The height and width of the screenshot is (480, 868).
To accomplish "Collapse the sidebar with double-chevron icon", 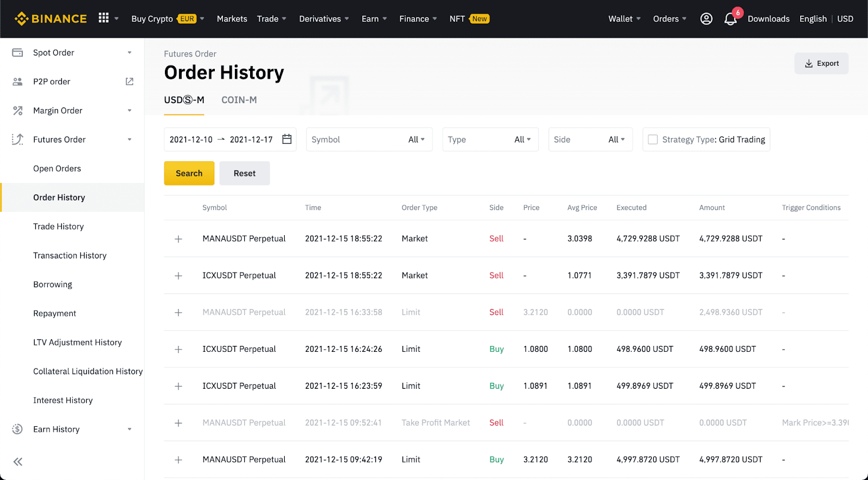I will [x=18, y=462].
